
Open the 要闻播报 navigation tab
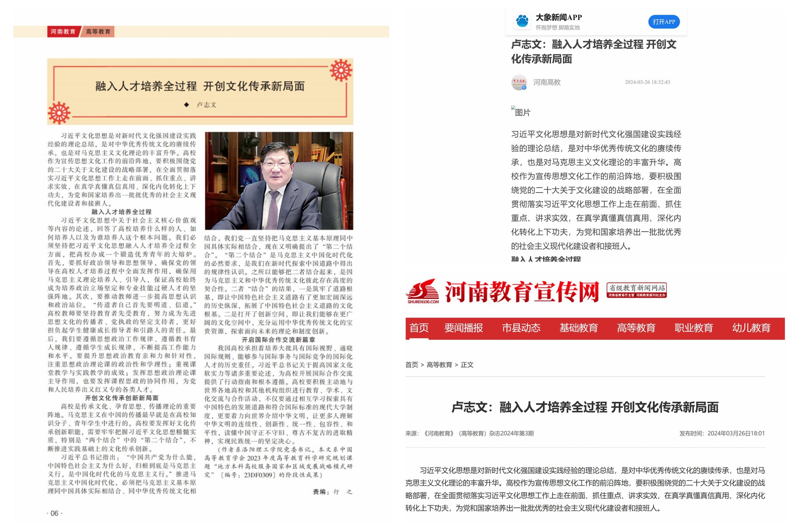click(464, 328)
